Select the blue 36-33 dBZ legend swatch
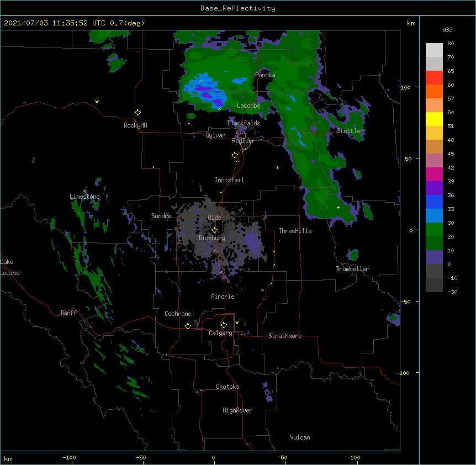476x465 pixels. 434,202
